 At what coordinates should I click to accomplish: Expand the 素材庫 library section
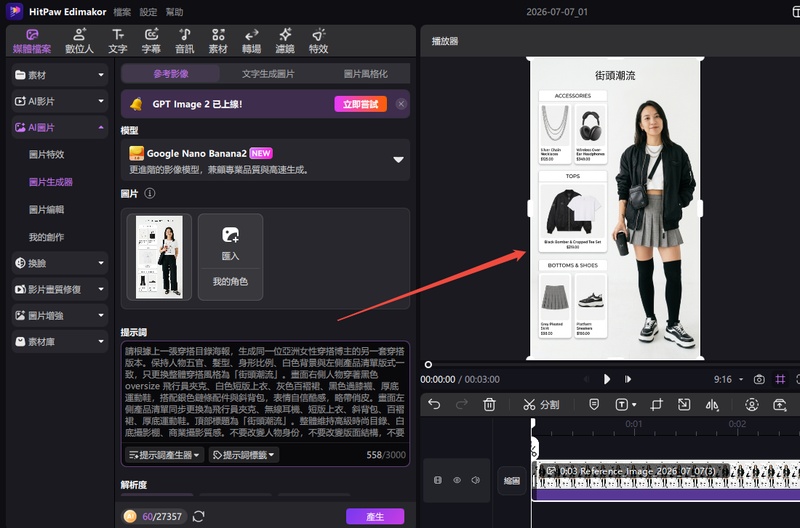tap(60, 342)
